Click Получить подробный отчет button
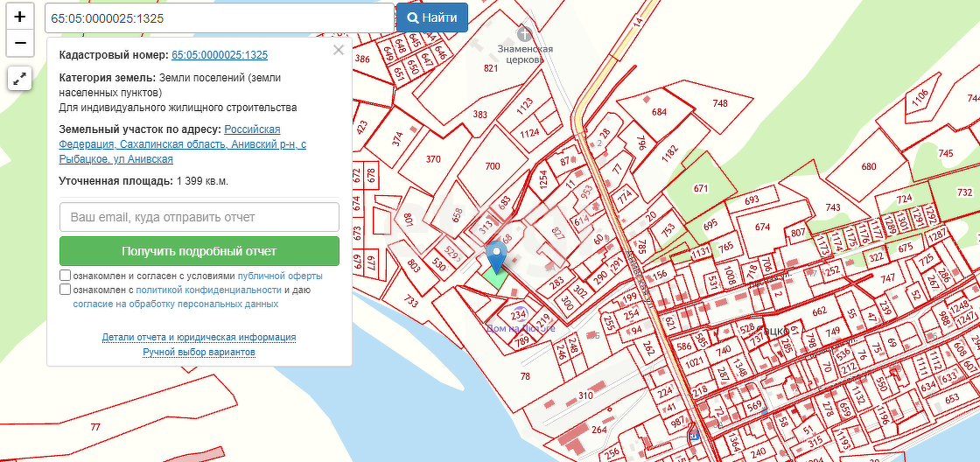Image resolution: width=980 pixels, height=462 pixels. (199, 251)
